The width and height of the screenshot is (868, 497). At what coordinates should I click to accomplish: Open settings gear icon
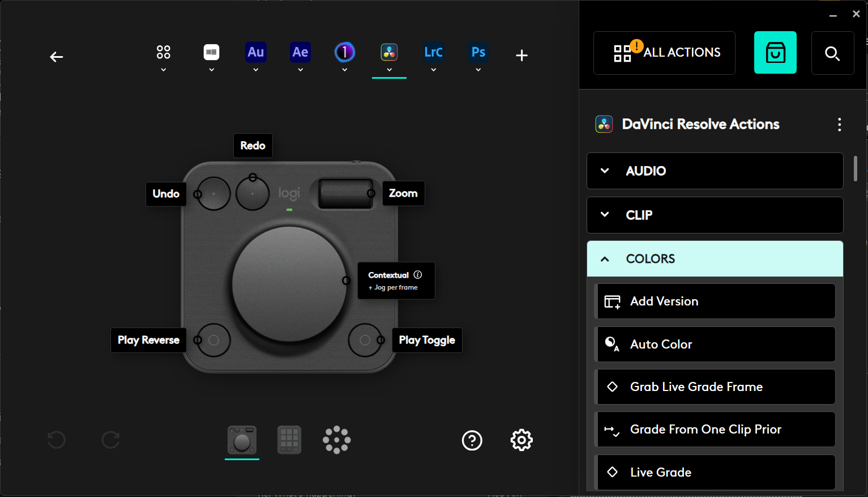coord(521,440)
